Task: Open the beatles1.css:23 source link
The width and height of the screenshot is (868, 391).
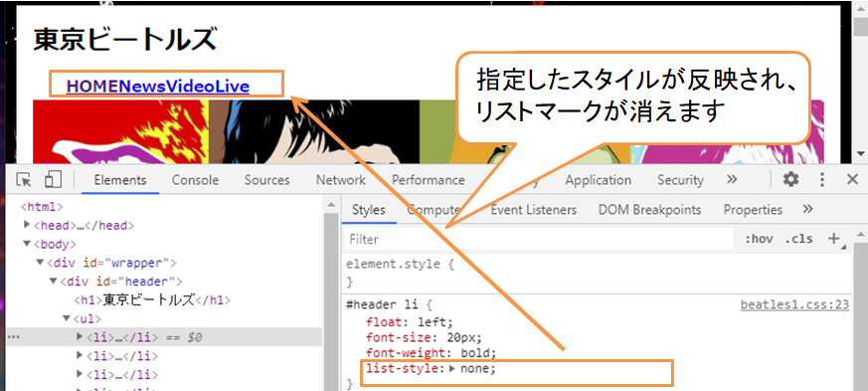Action: coord(795,305)
